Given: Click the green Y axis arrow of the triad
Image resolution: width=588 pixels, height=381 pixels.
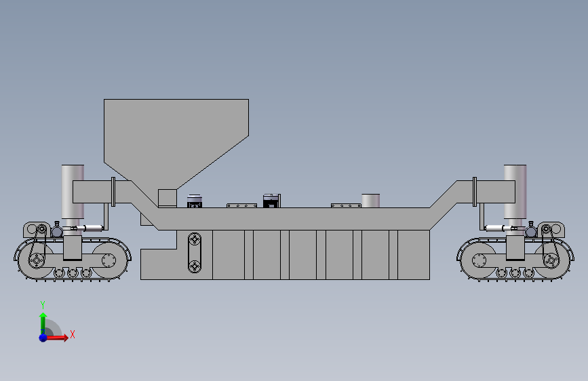Looking at the screenshot, I should (43, 323).
